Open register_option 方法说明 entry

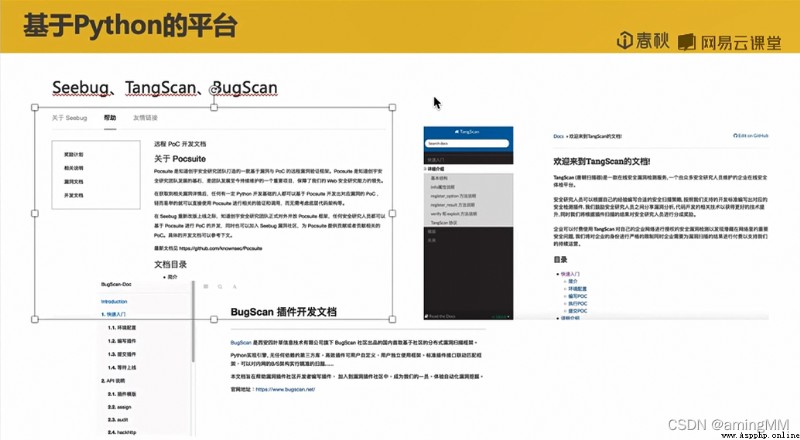[452, 196]
